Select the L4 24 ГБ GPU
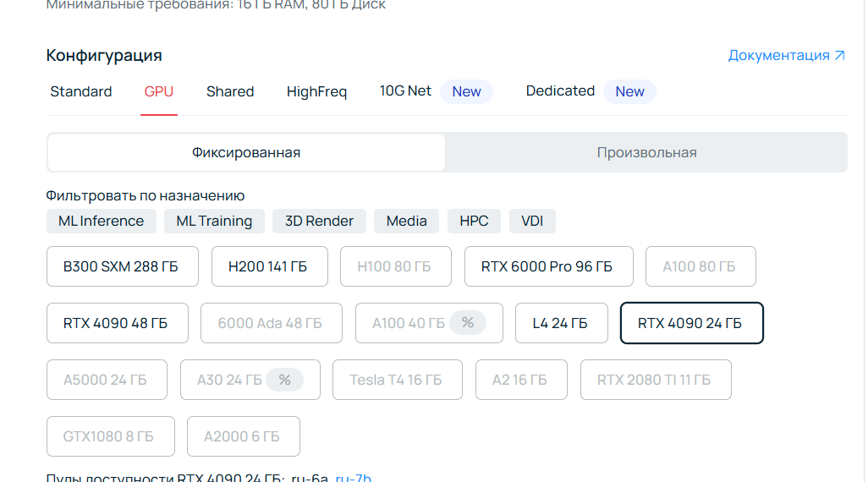 (561, 323)
